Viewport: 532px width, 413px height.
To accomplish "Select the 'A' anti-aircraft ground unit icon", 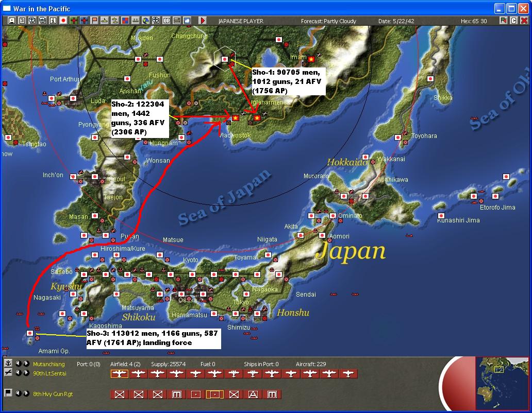I will click(253, 394).
